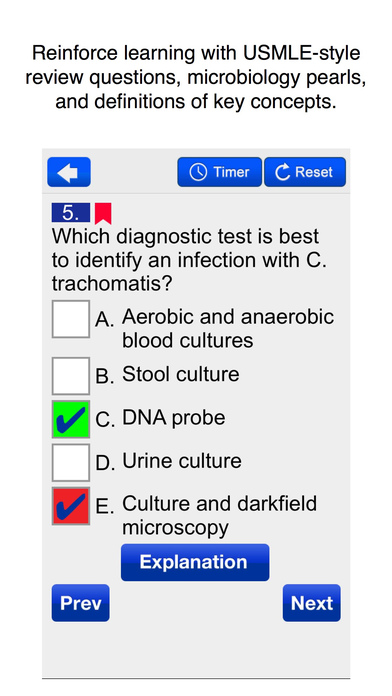Image resolution: width=392 pixels, height=696 pixels.
Task: Open the Explanation for this question
Action: tap(195, 562)
